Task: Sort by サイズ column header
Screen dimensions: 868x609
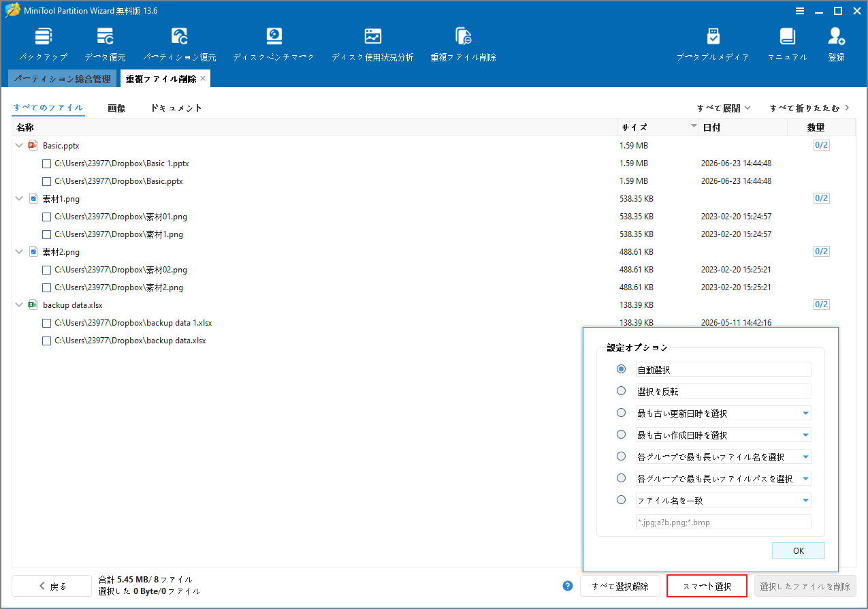Action: [658, 127]
